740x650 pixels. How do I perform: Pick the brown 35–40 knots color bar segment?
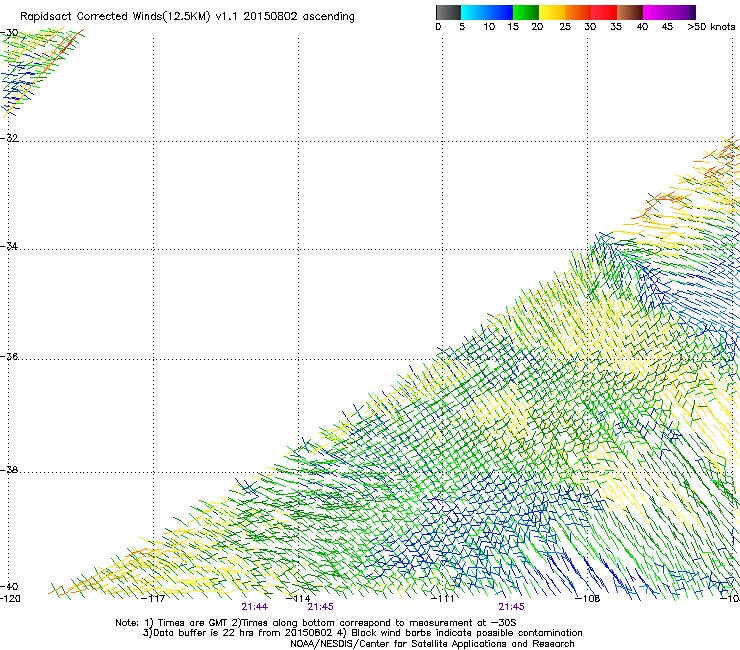(630, 12)
